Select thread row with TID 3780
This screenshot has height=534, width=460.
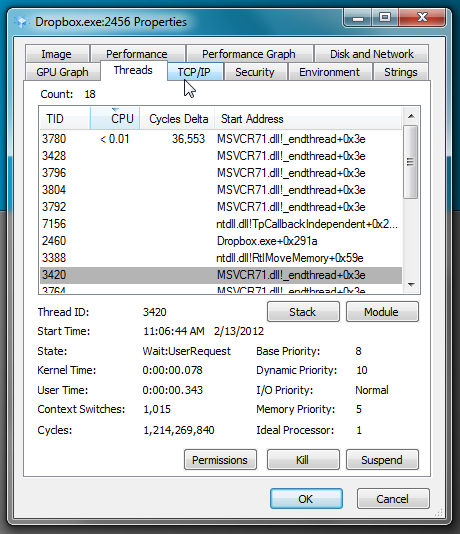pyautogui.click(x=221, y=139)
